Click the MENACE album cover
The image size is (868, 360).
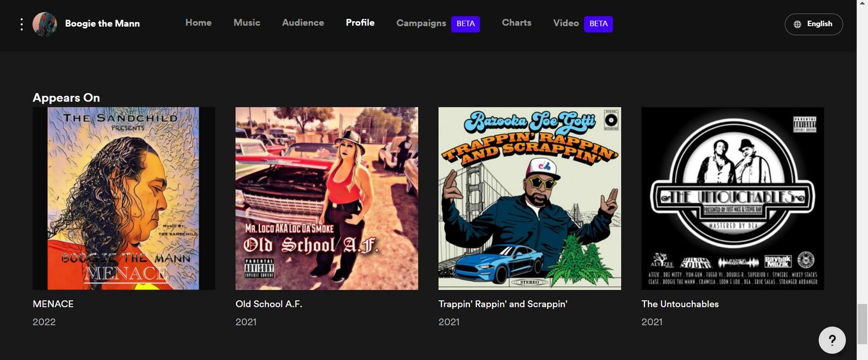click(124, 198)
